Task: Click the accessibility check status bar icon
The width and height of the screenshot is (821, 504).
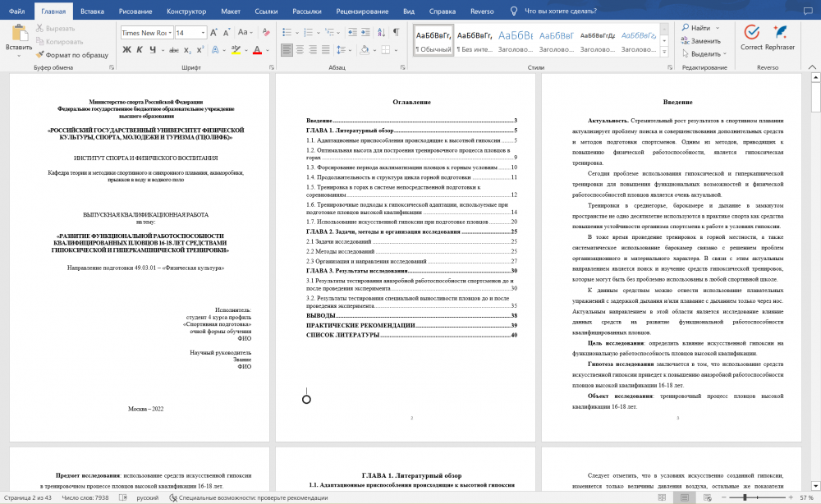Action: pos(173,497)
